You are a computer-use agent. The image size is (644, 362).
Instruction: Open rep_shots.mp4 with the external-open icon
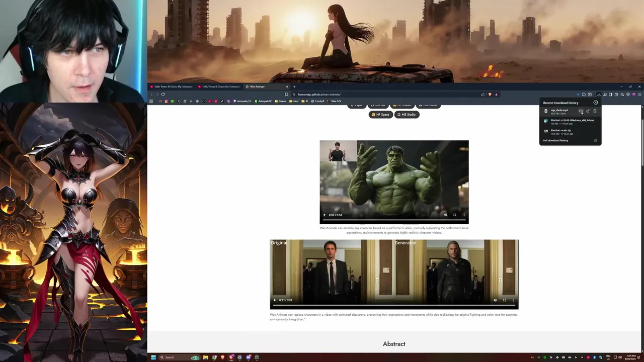588,111
